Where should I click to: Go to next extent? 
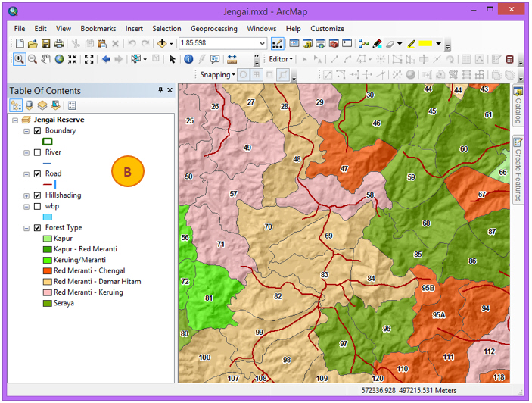(118, 59)
